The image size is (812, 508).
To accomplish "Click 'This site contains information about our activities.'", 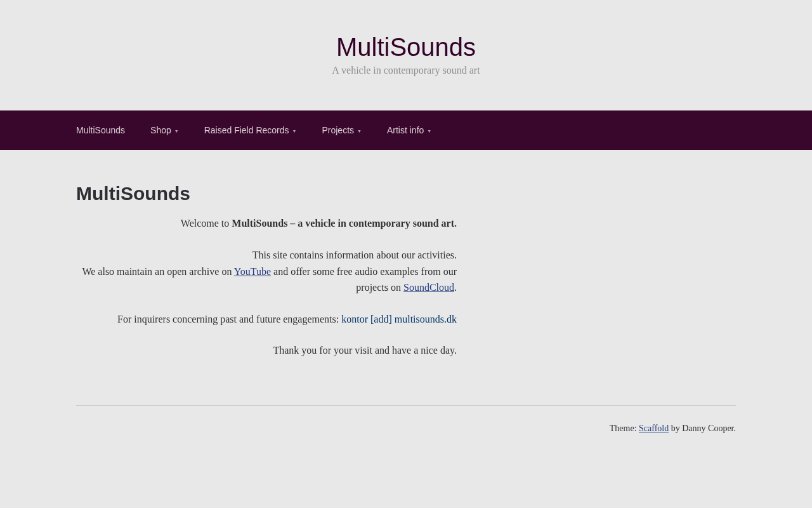I will 355,255.
